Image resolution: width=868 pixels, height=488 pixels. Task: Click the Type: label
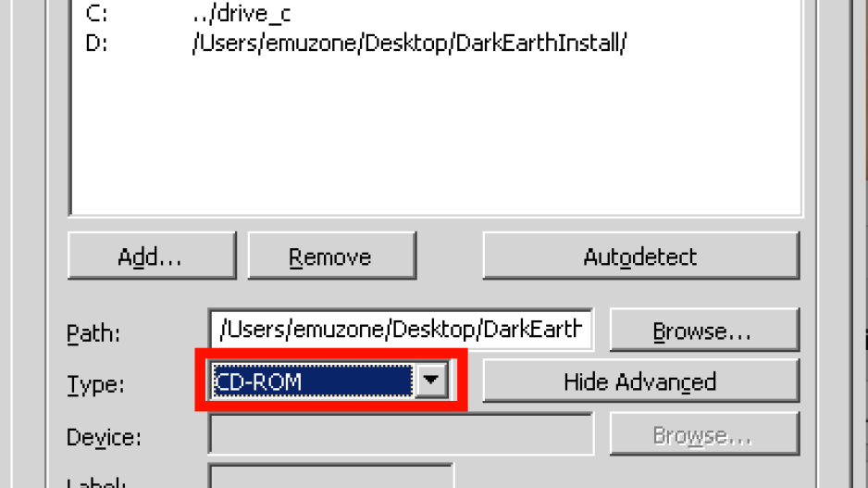95,384
